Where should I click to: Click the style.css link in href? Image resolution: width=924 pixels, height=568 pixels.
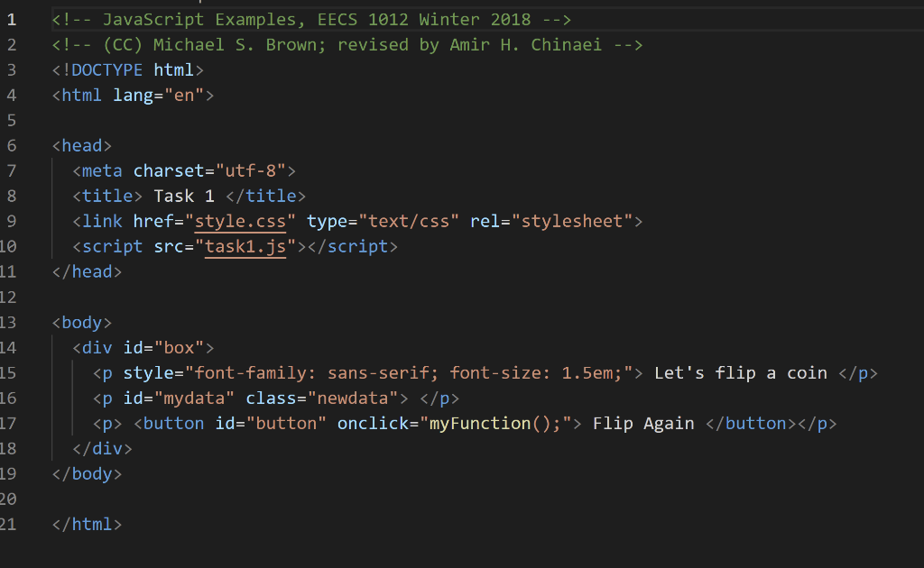point(240,221)
